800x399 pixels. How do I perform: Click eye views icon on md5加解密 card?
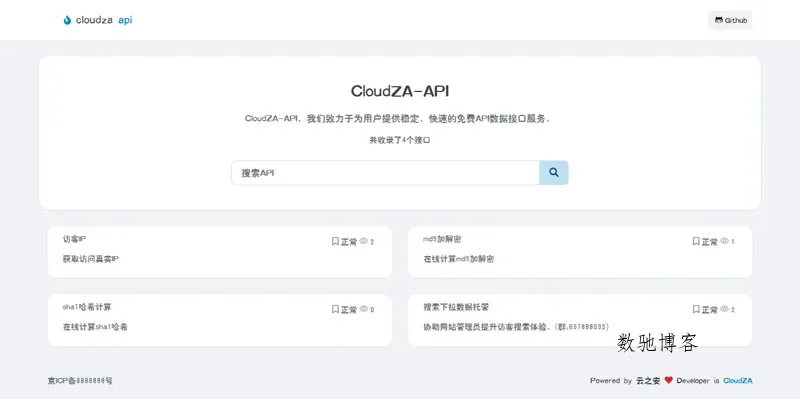pyautogui.click(x=724, y=241)
